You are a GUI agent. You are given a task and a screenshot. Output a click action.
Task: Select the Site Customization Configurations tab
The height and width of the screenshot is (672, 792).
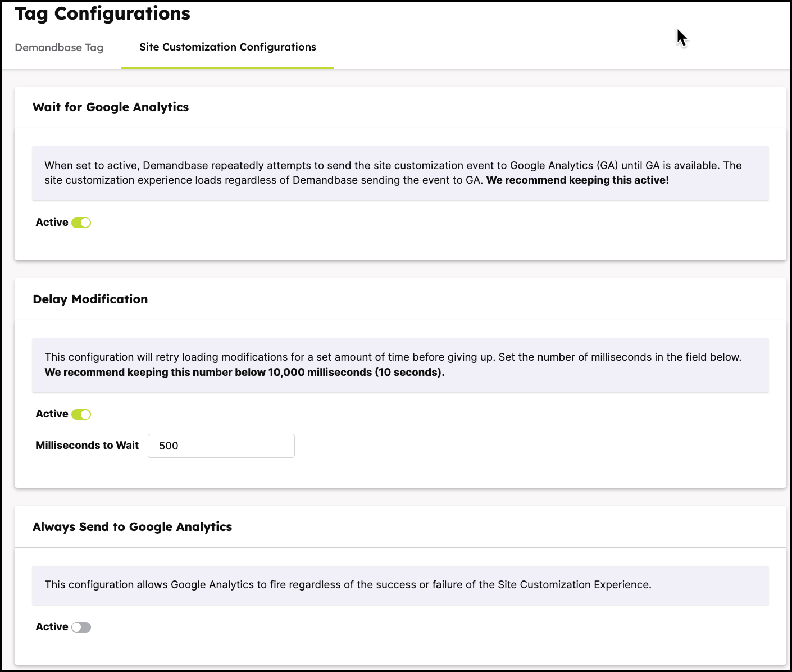[x=227, y=47]
